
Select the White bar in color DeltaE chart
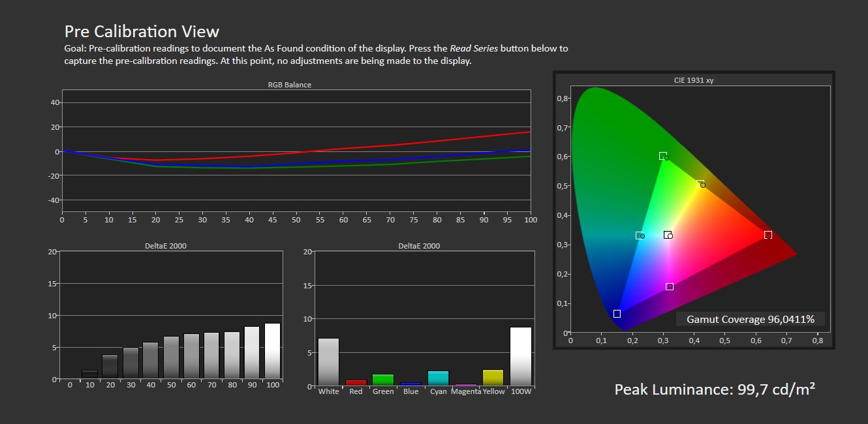[328, 362]
